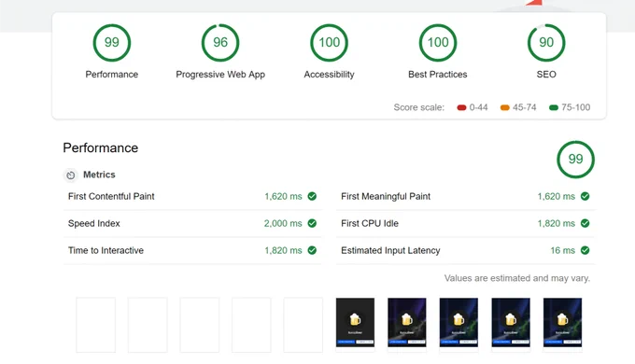Open the third blank filmstrip thumbnail

click(x=199, y=325)
